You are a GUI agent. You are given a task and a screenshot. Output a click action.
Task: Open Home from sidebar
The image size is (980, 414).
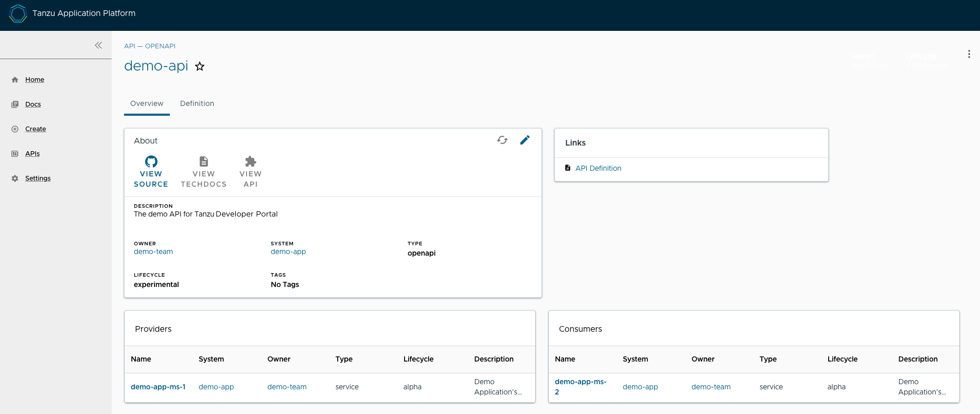tap(34, 80)
